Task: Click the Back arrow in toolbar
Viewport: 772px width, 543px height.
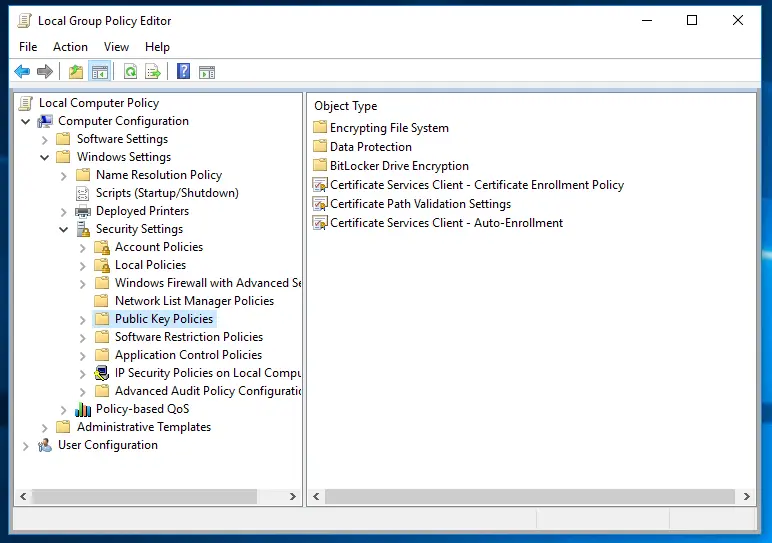Action: click(x=22, y=71)
